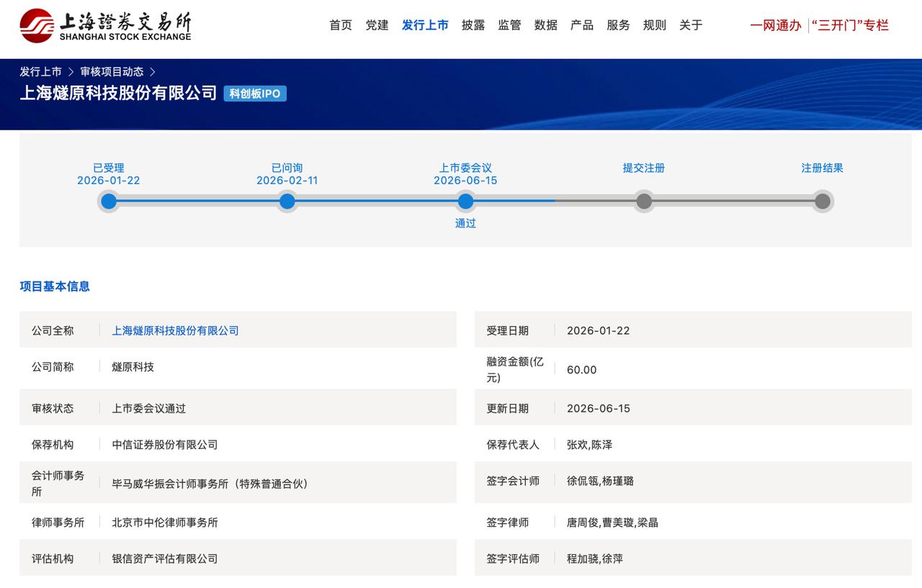922x588 pixels.
Task: Click the 北京市中伦律师事务所 law firm value
Action: tap(164, 522)
